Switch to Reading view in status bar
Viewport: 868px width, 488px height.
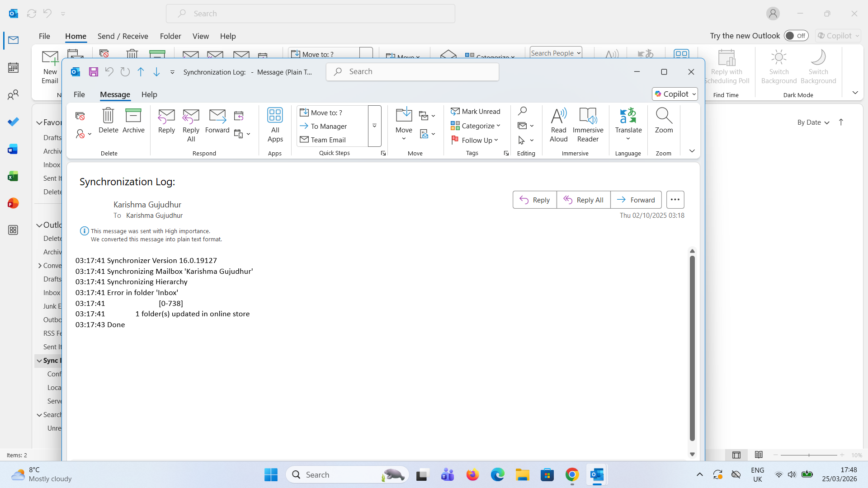(x=759, y=455)
